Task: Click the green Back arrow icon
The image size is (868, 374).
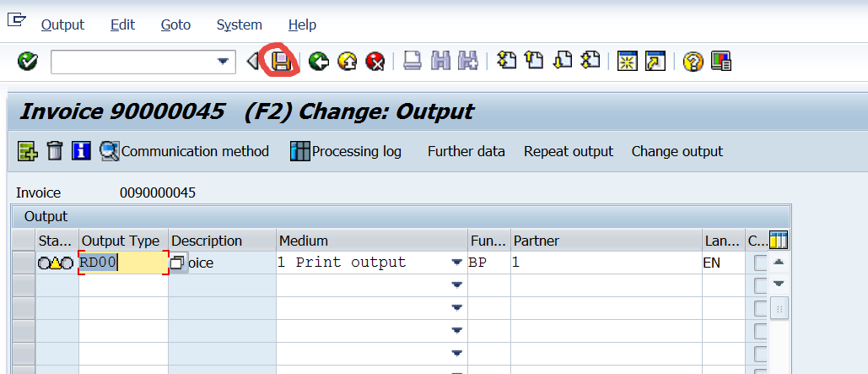Action: [318, 61]
